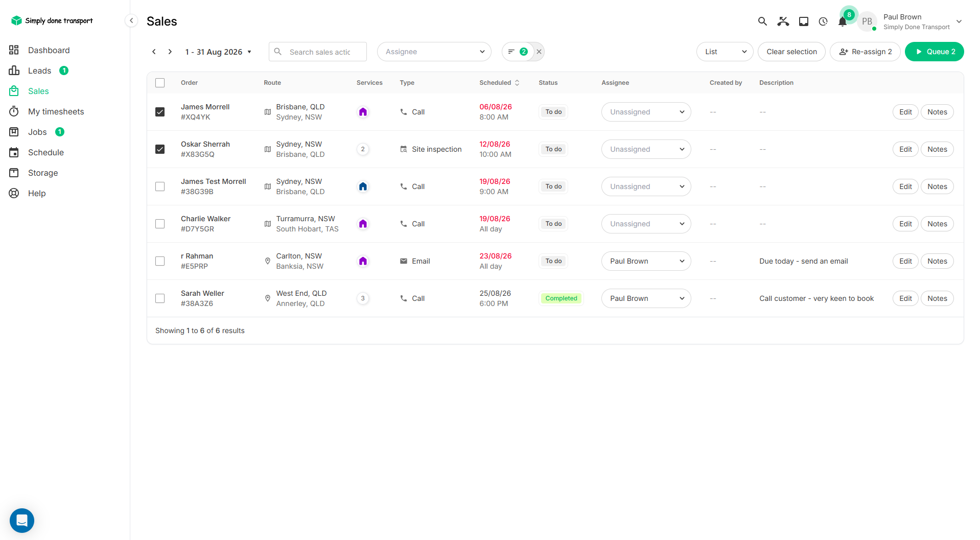The width and height of the screenshot is (980, 540).
Task: Open Leads in sidebar
Action: 39,71
